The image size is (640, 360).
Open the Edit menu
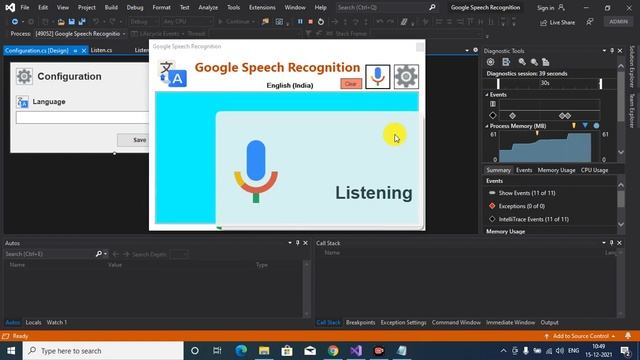point(43,7)
